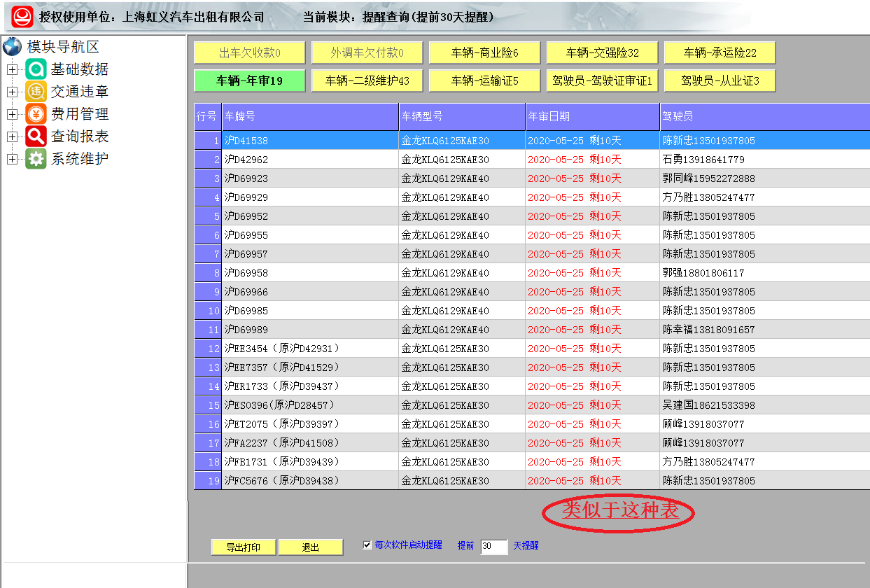Select 查询报表 in navigation tree

tap(80, 136)
